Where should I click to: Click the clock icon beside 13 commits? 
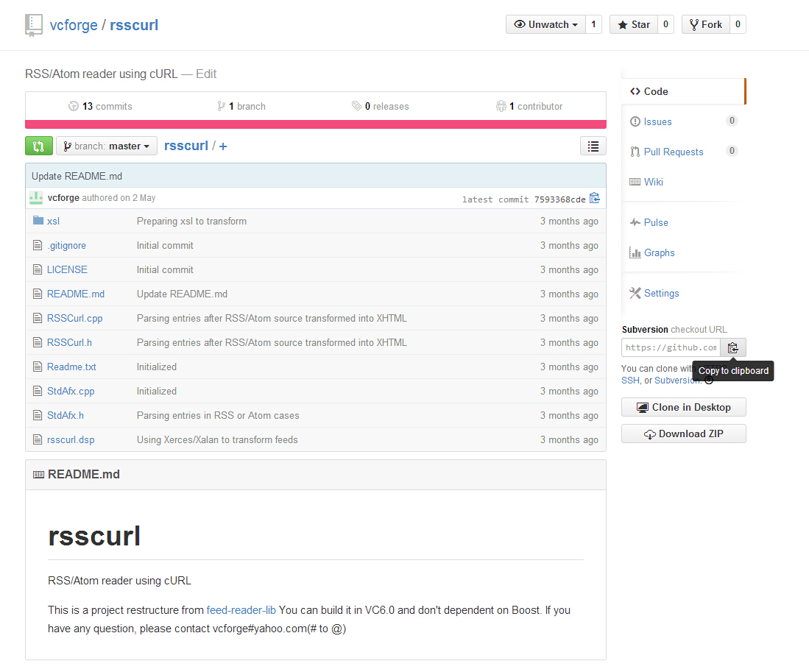point(74,106)
